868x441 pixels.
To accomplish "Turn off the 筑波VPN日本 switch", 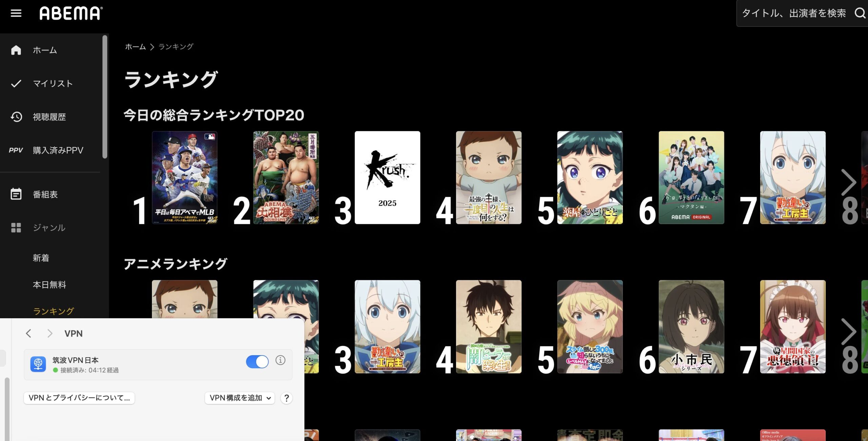I will click(257, 362).
